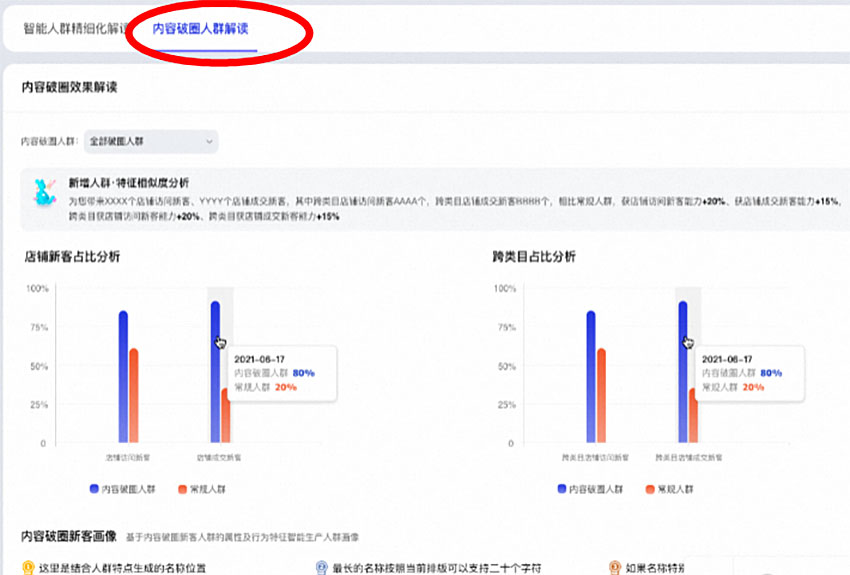850x575 pixels.
Task: Open the 全部破圈人群 dropdown
Action: click(x=151, y=141)
